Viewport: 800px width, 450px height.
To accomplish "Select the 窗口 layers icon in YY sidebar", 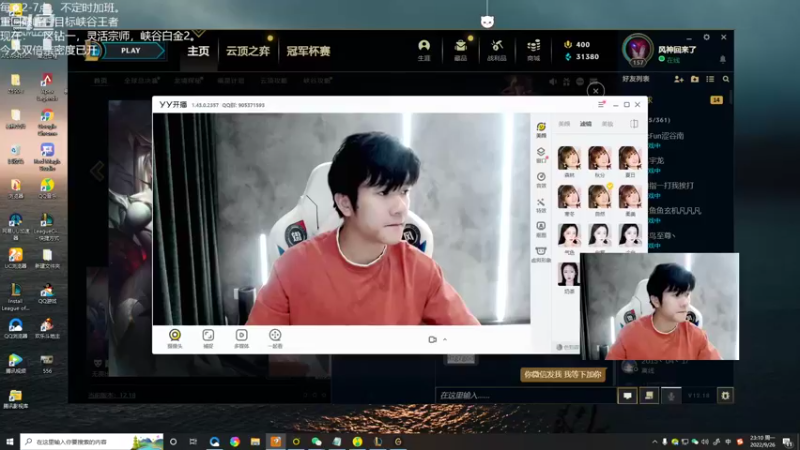I will tap(541, 155).
